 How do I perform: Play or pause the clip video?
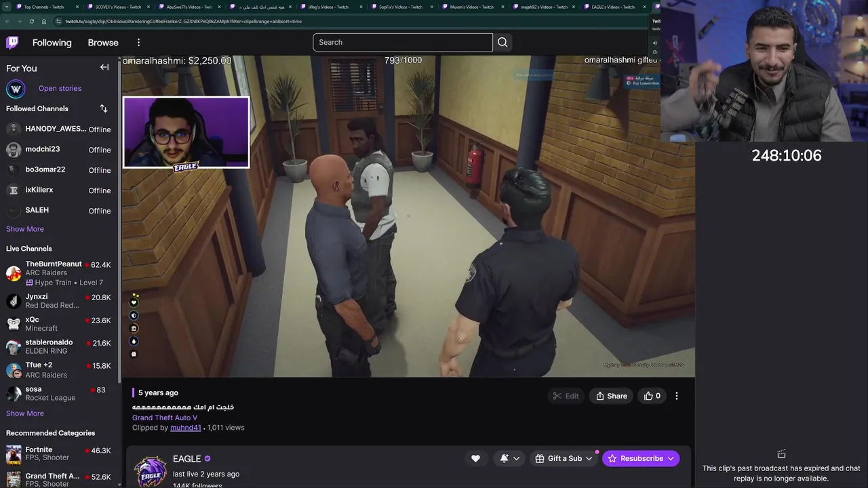pyautogui.click(x=408, y=216)
